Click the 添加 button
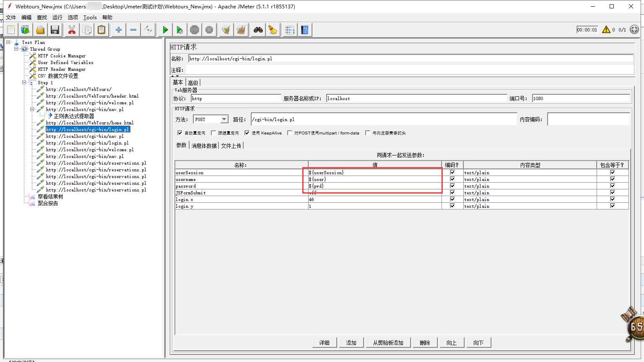The height and width of the screenshot is (362, 644). pos(351,343)
